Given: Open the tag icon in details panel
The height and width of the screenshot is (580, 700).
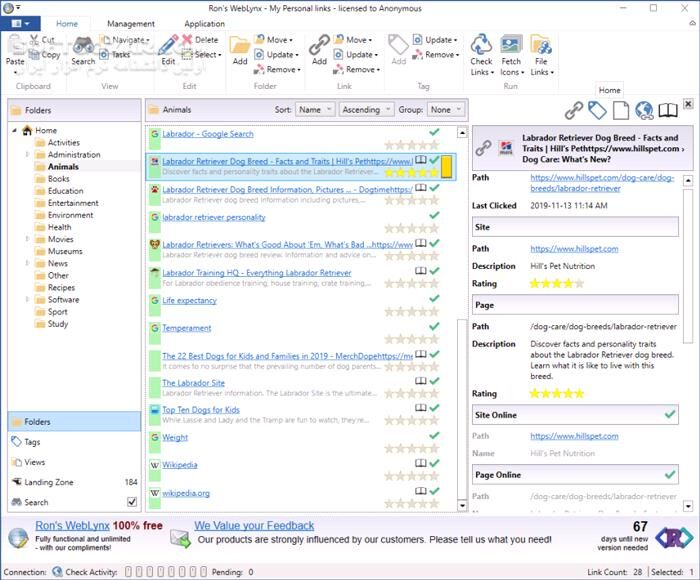Looking at the screenshot, I should (x=596, y=110).
